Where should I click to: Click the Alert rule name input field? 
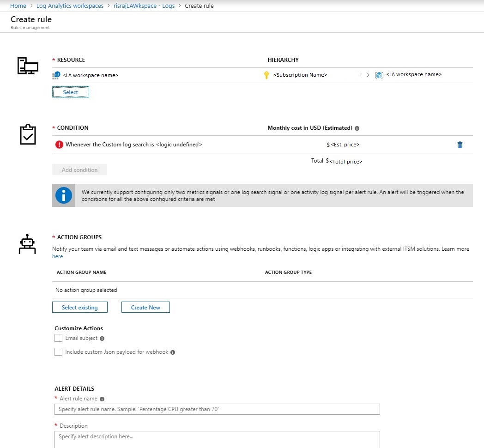(x=217, y=409)
